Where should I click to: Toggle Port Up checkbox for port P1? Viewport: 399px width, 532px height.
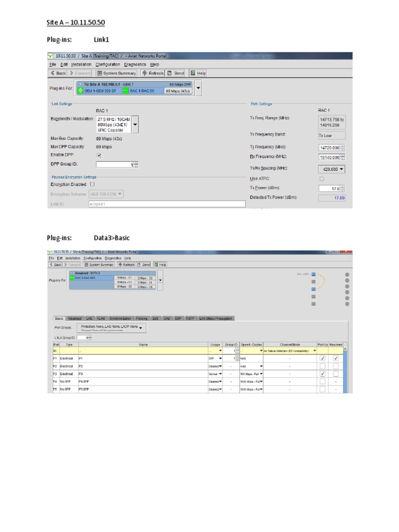click(323, 358)
